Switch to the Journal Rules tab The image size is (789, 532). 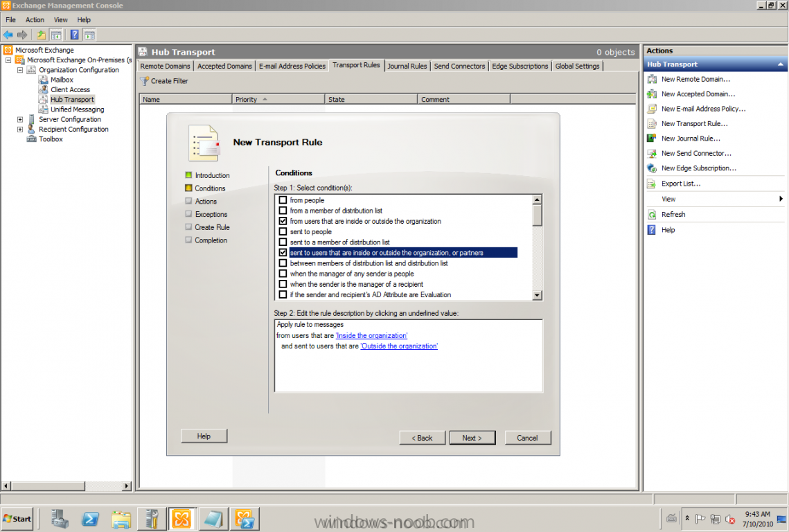coord(407,66)
